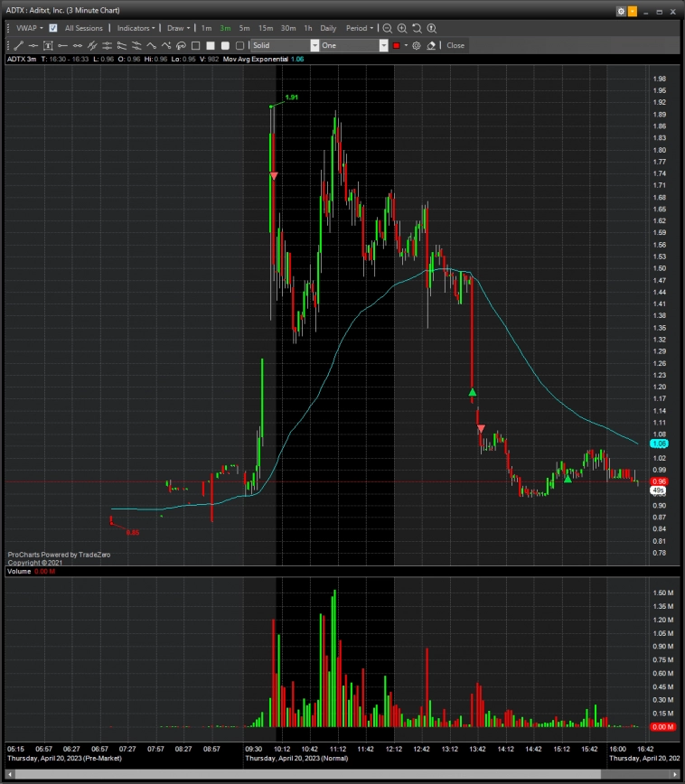Screen dimensions: 685x784
Task: Switch to 3m timeframe
Action: pyautogui.click(x=225, y=28)
